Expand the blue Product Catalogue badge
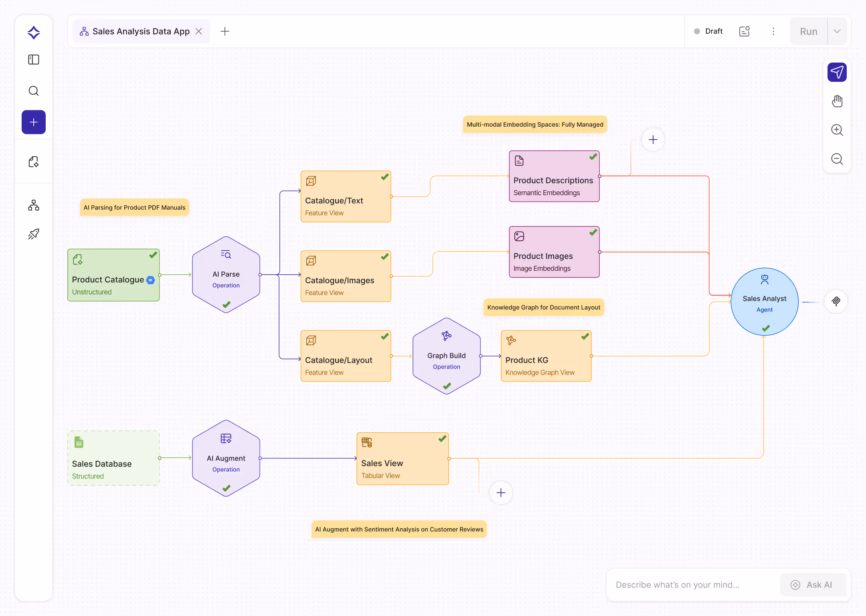Screen dimensions: 866x616 pos(151,280)
